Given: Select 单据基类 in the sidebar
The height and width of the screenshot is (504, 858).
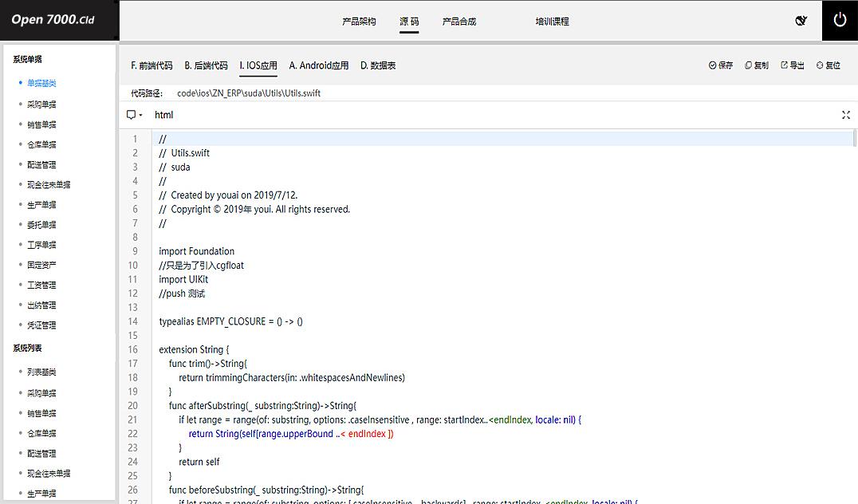Looking at the screenshot, I should pyautogui.click(x=41, y=83).
